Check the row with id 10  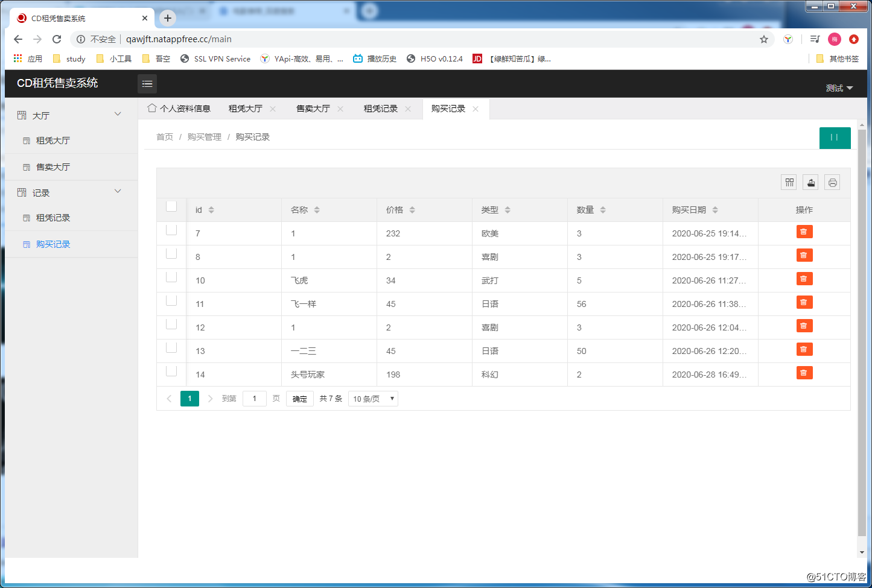click(171, 277)
